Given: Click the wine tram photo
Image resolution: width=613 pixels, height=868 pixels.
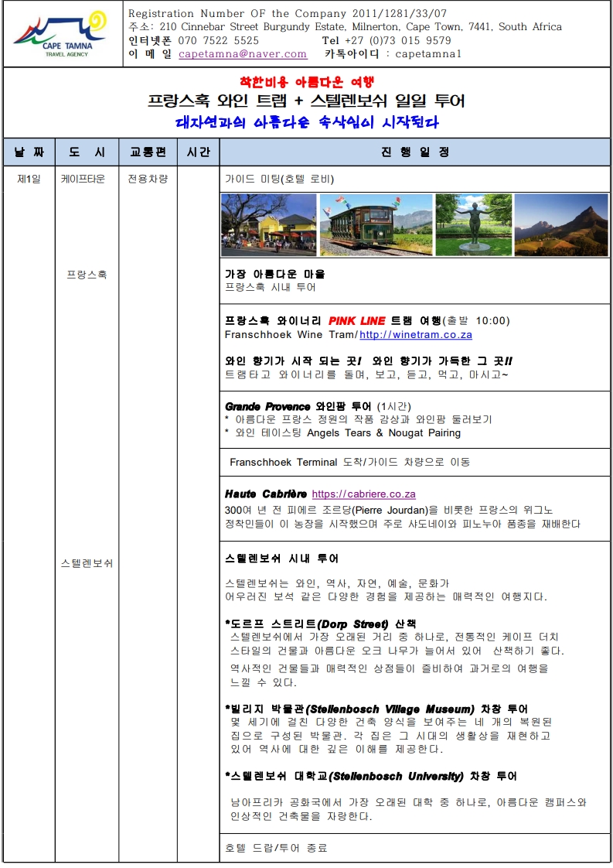Looking at the screenshot, I should tap(376, 224).
